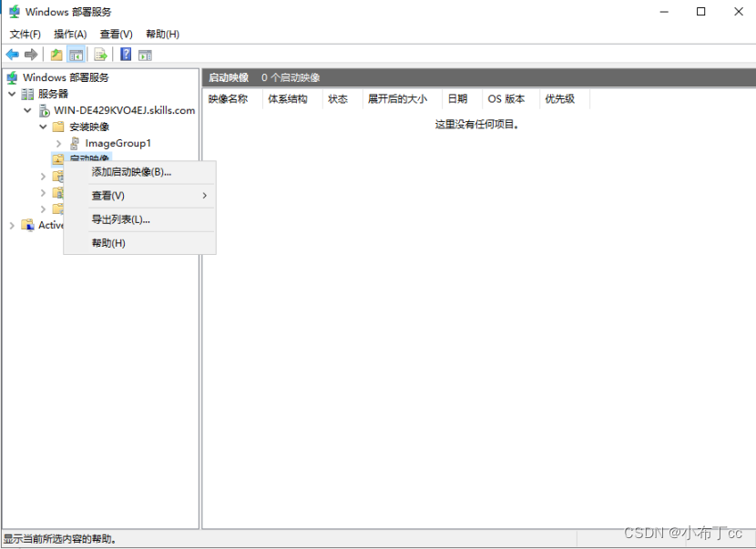The width and height of the screenshot is (756, 549).
Task: Open the 文件(F) menu
Action: pos(26,35)
